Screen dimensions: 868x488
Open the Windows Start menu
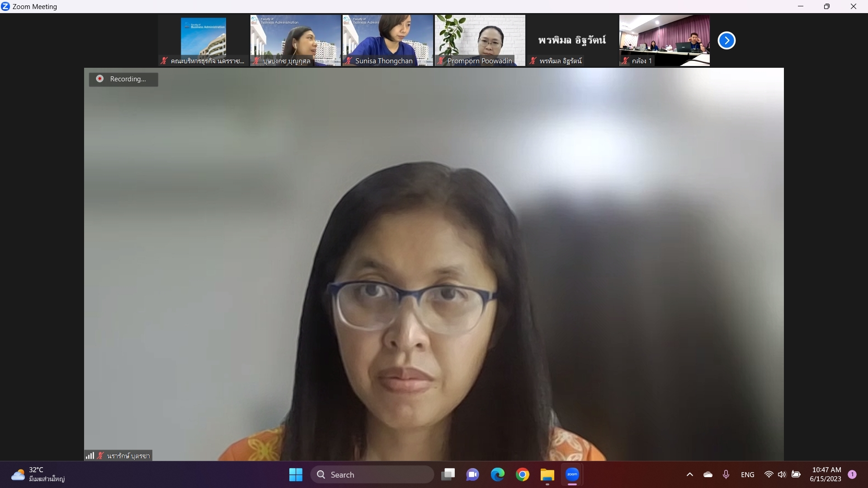[296, 475]
